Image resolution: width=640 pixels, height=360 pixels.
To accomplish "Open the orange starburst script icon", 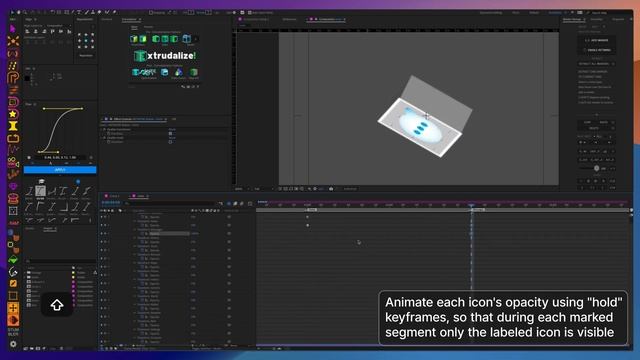I will [13, 41].
